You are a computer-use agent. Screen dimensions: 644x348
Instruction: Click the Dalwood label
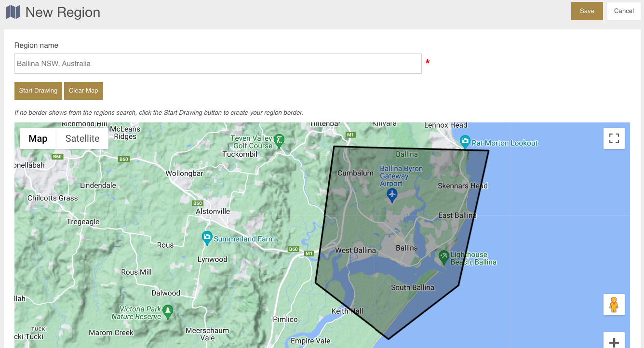pos(166,293)
